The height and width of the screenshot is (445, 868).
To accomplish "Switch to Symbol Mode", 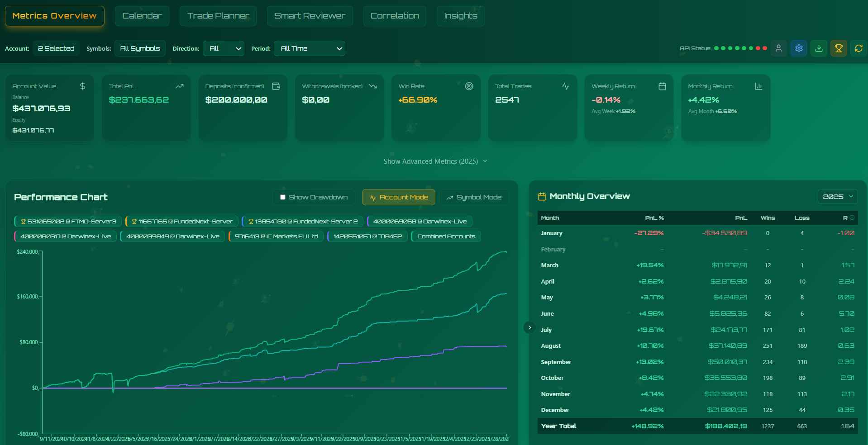I will pos(474,197).
